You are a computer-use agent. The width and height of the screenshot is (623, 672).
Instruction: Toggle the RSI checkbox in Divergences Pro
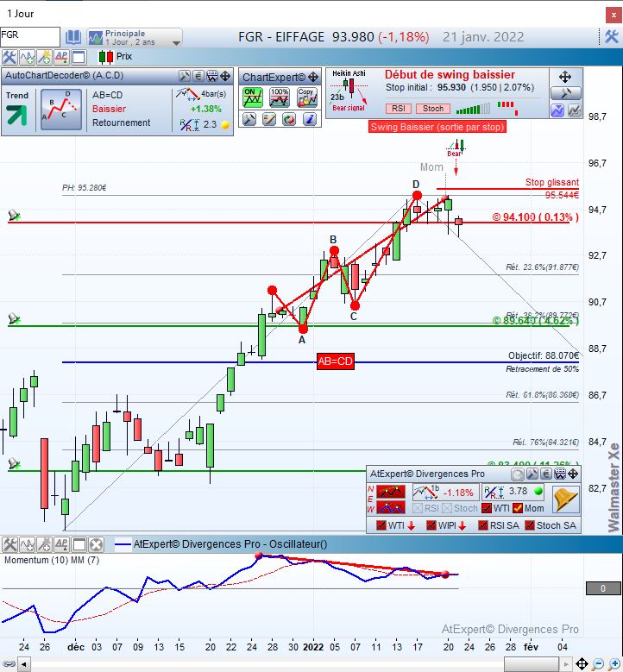click(x=417, y=508)
